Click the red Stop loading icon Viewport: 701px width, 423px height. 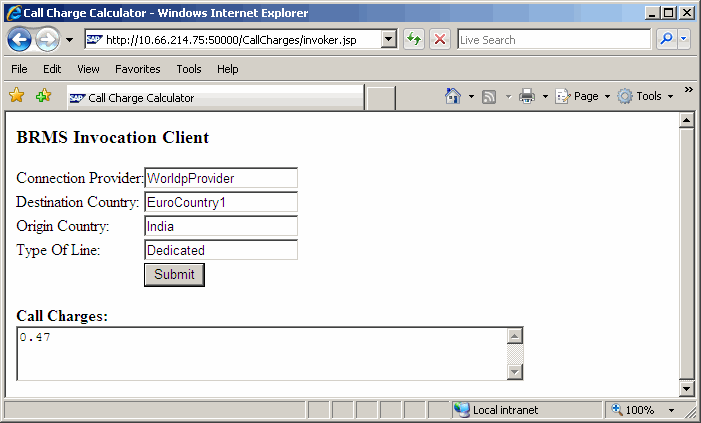tap(439, 40)
